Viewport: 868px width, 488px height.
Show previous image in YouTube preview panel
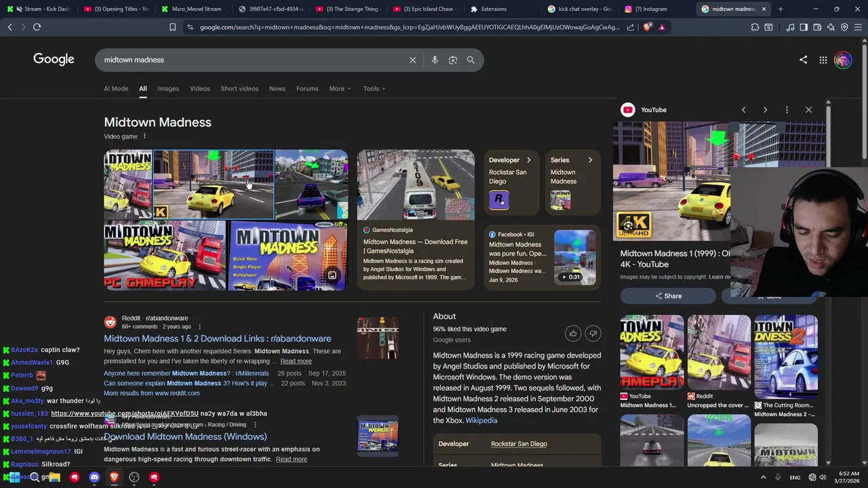(743, 110)
